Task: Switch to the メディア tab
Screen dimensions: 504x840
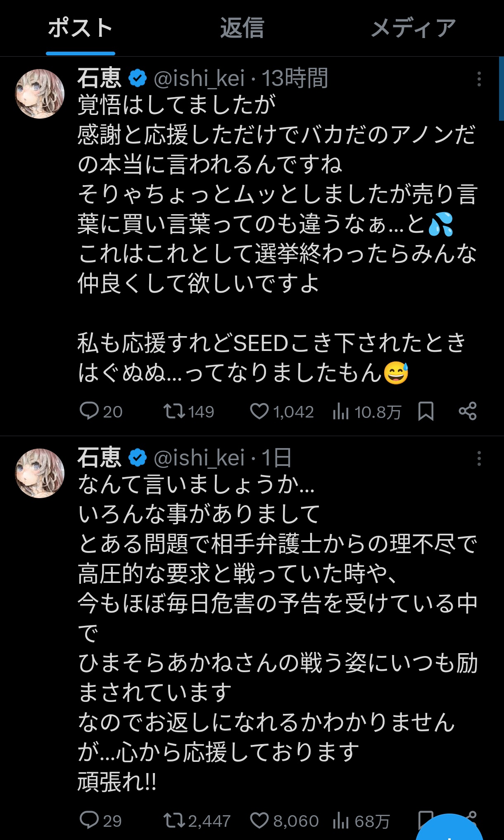Action: (x=413, y=29)
